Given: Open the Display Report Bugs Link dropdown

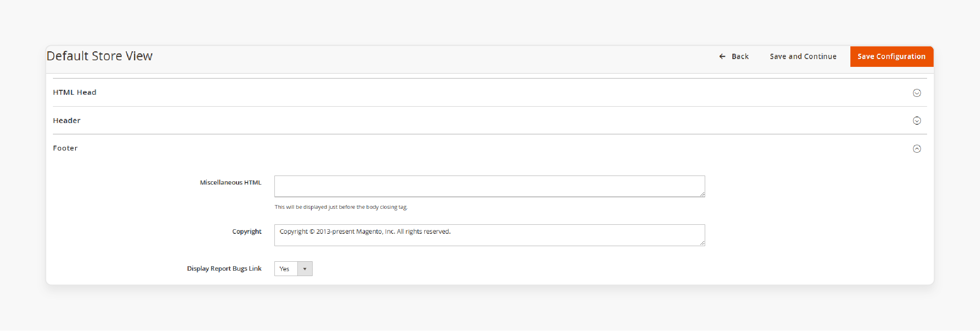Looking at the screenshot, I should click(x=293, y=269).
